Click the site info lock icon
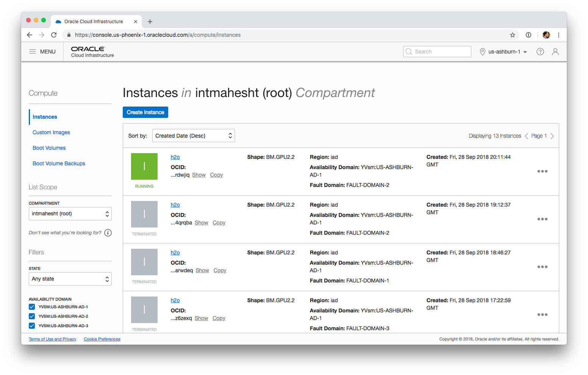Image resolution: width=588 pixels, height=375 pixels. coord(69,35)
